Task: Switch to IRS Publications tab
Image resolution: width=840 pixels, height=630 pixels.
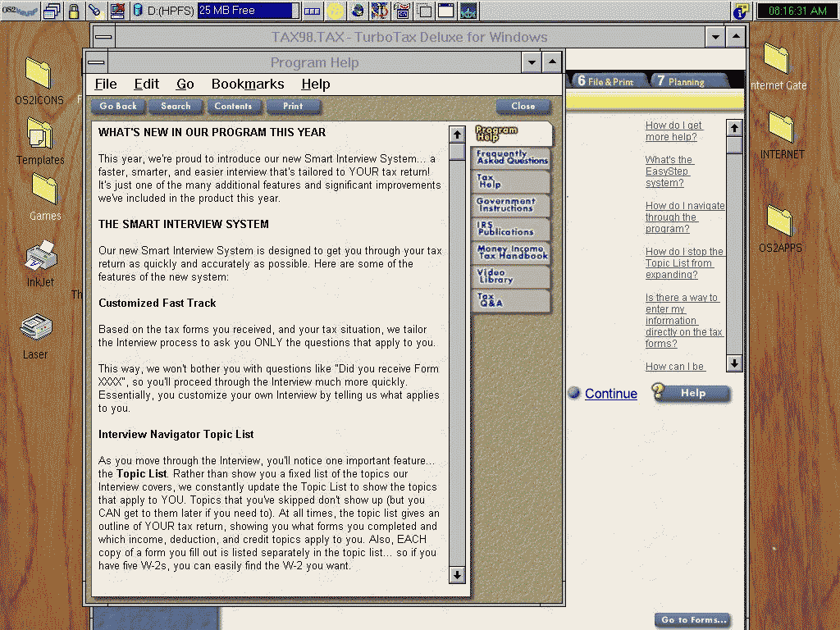Action: [510, 228]
